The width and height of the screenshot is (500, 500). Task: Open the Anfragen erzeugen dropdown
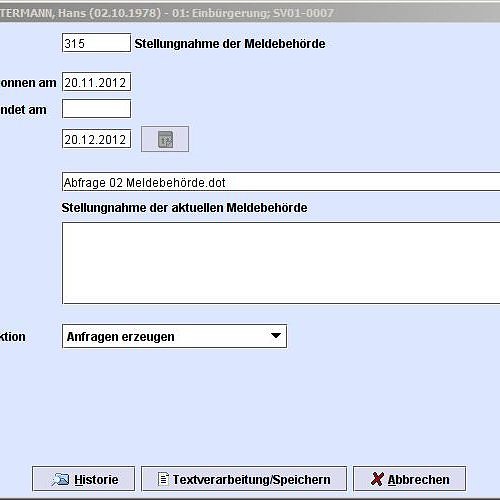coord(174,336)
